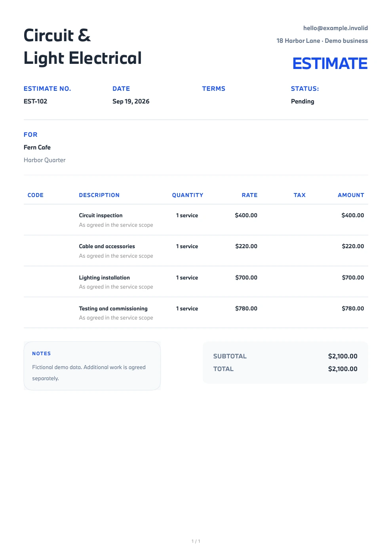Select the $780.00 rate value
Screen dimensions: 392x555
point(246,308)
